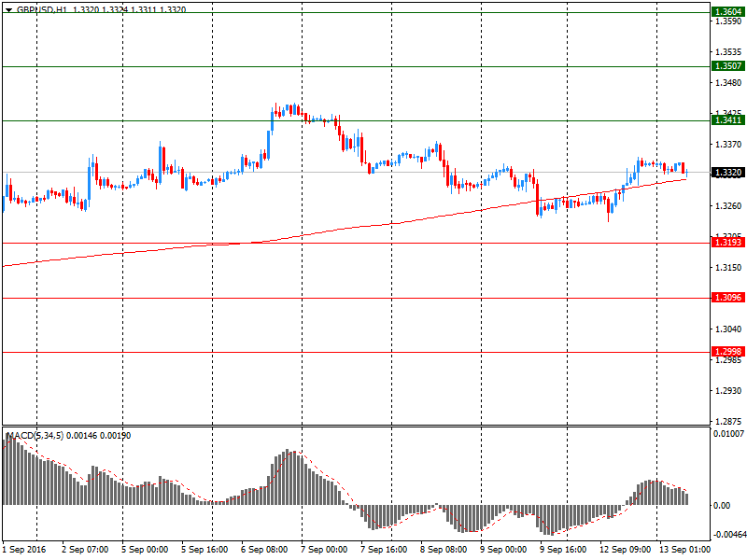This screenshot has height=560, width=747.
Task: Select the latest blue candle at the current price
Action: coord(686,173)
